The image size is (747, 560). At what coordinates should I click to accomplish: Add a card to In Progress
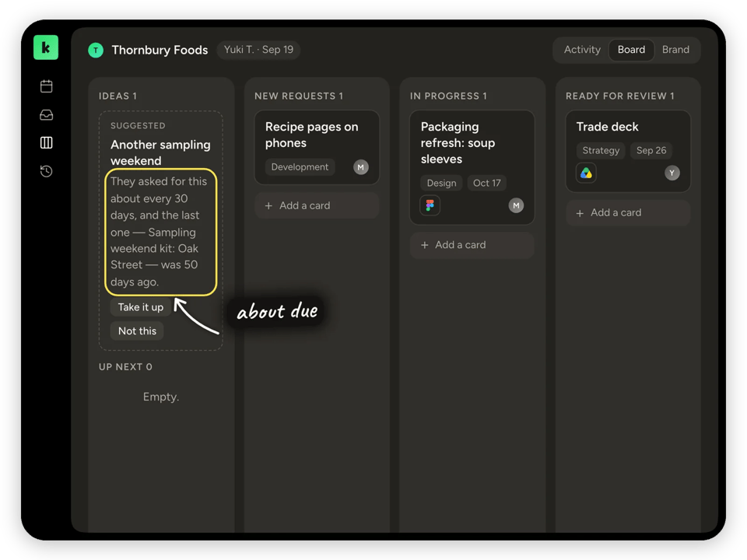[x=472, y=245]
